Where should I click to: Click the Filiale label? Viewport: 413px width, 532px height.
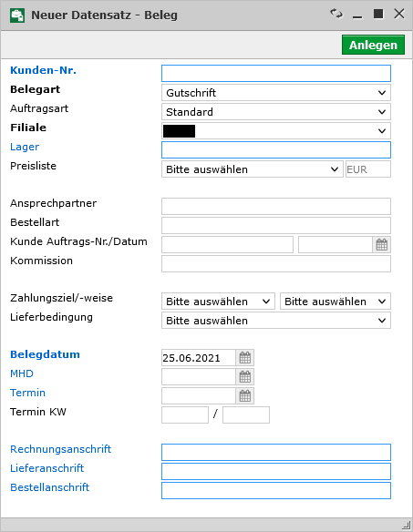pyautogui.click(x=28, y=128)
